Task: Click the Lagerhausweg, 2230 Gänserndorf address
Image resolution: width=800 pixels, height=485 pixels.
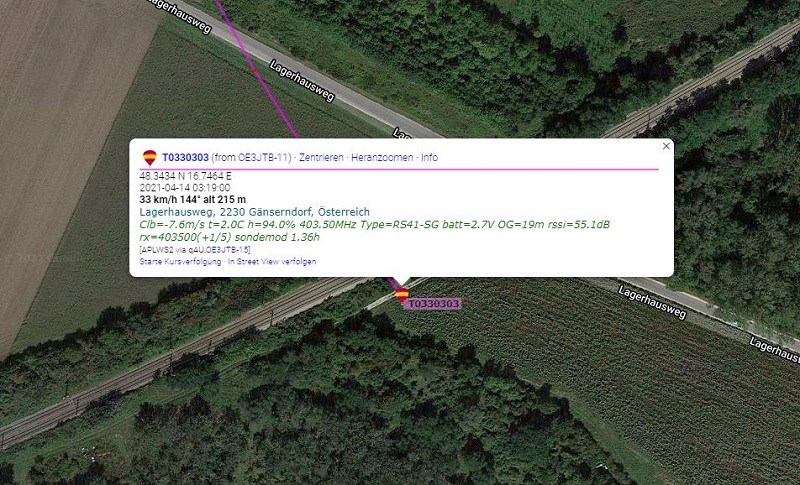Action: (255, 212)
